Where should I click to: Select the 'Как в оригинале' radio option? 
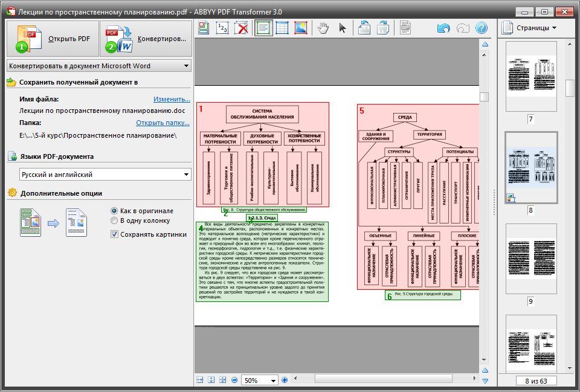(114, 211)
